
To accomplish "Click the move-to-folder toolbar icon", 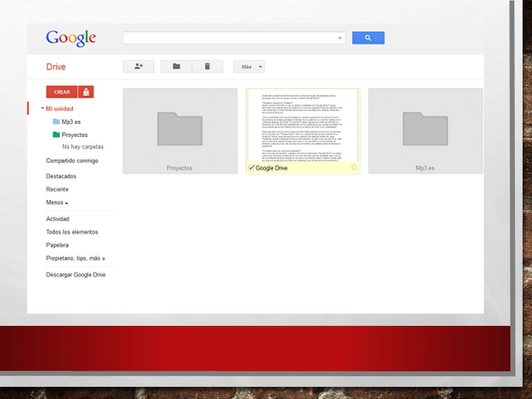I will [176, 66].
